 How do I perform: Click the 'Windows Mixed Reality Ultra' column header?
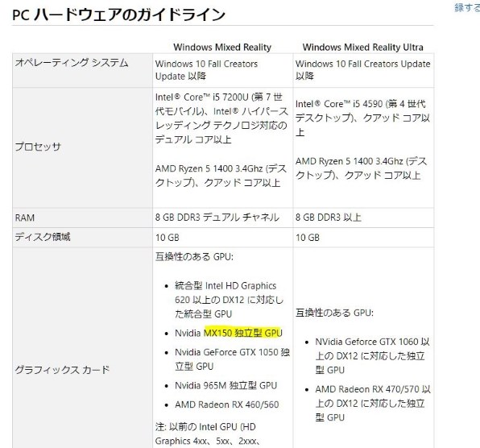pyautogui.click(x=362, y=48)
